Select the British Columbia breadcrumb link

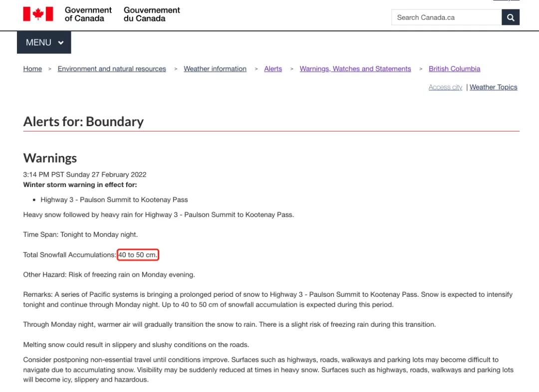point(454,69)
